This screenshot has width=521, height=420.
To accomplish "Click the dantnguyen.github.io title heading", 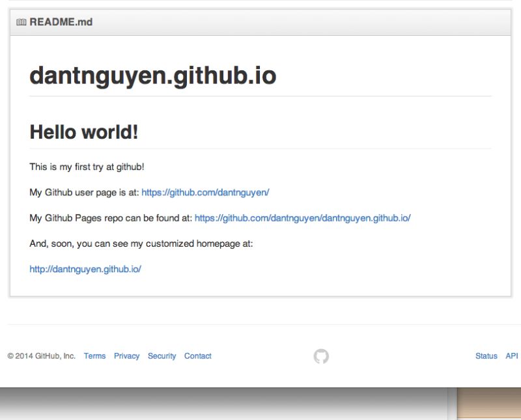I will click(152, 76).
